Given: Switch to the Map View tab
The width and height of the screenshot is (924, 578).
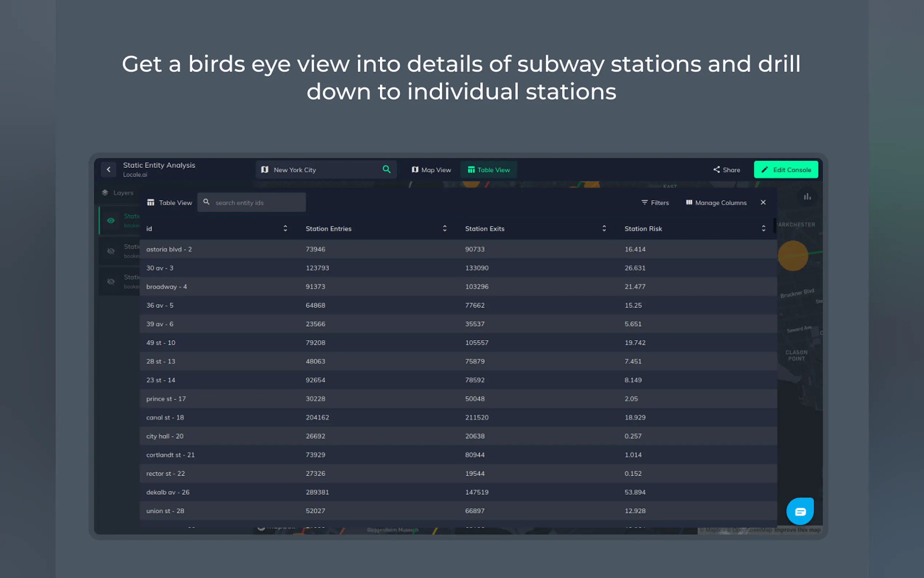Looking at the screenshot, I should pyautogui.click(x=431, y=170).
